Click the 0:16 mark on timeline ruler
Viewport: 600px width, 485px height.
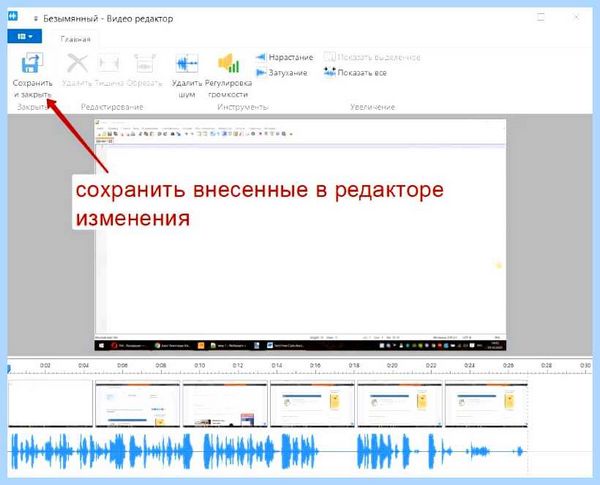pyautogui.click(x=315, y=366)
